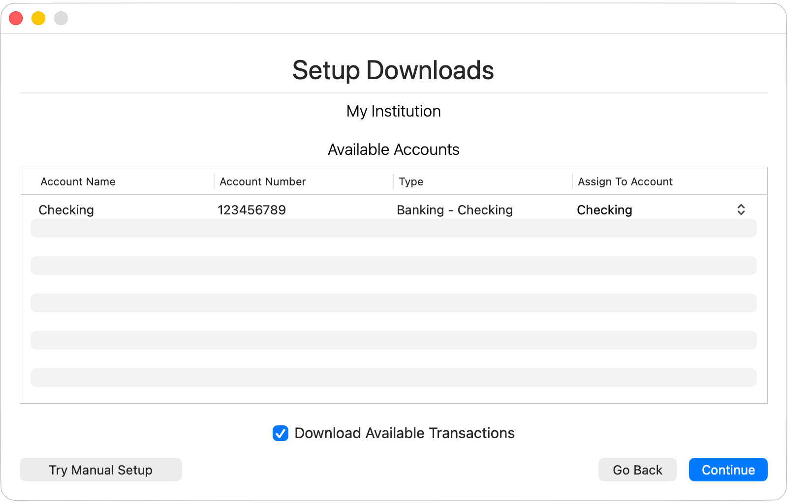Viewport: 812px width, 504px height.
Task: Click the Account Number column header
Action: [x=262, y=181]
